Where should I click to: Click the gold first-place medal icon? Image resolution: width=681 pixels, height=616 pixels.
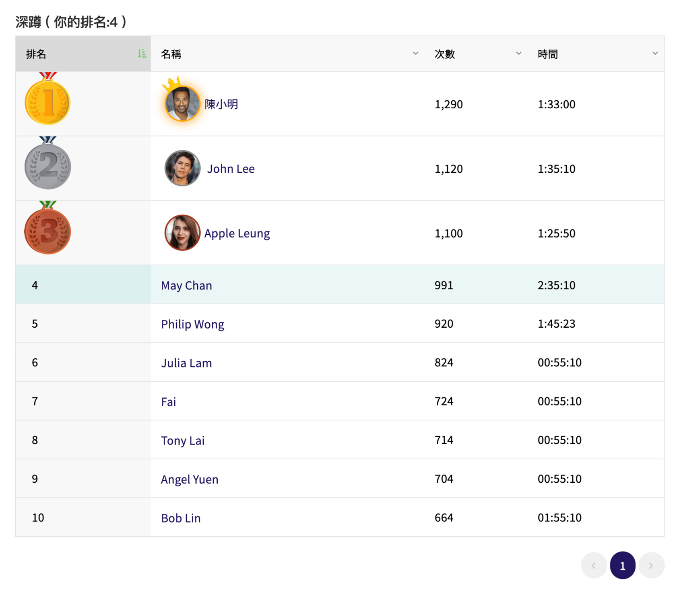(x=47, y=102)
